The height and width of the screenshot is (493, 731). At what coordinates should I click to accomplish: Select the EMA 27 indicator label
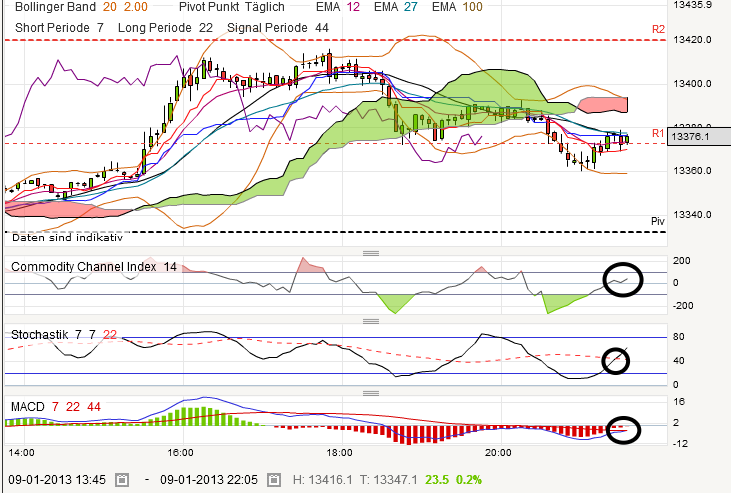396,7
